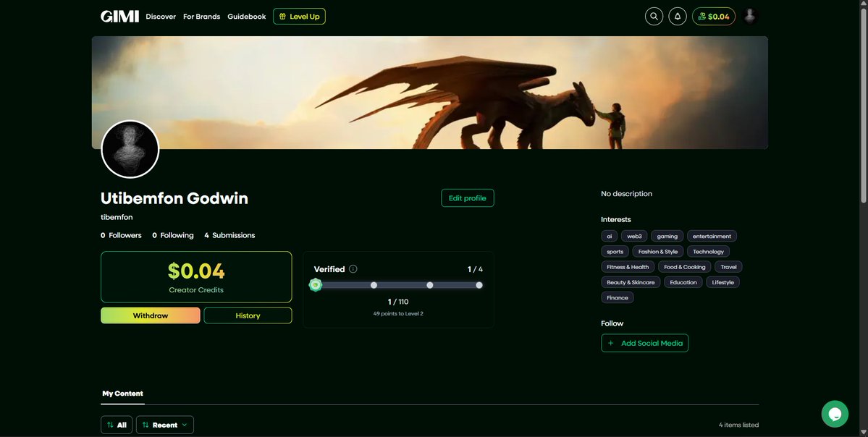Click the Technology interest tag
Screen dimensions: 868x437
point(708,252)
